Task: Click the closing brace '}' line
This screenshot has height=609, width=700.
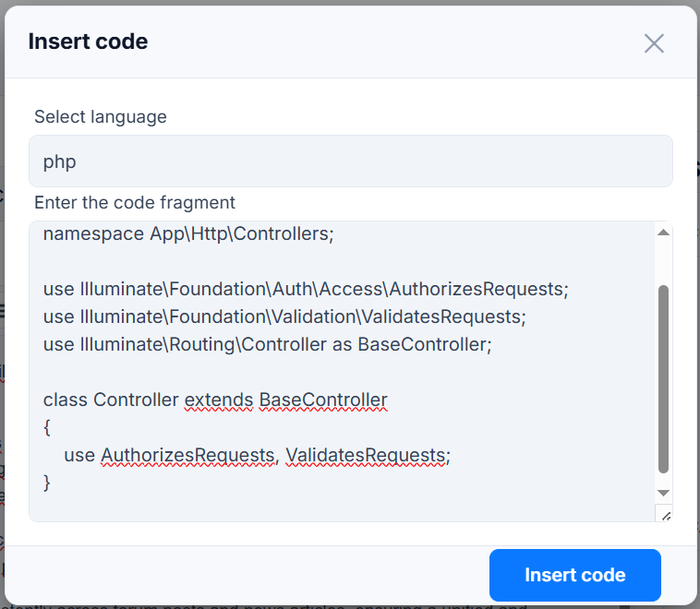Action: [x=47, y=483]
